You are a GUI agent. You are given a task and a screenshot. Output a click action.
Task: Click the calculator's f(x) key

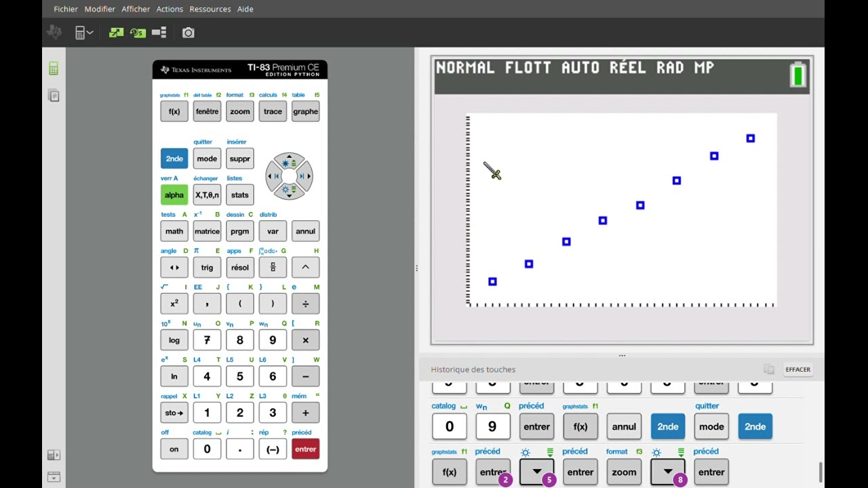(174, 111)
